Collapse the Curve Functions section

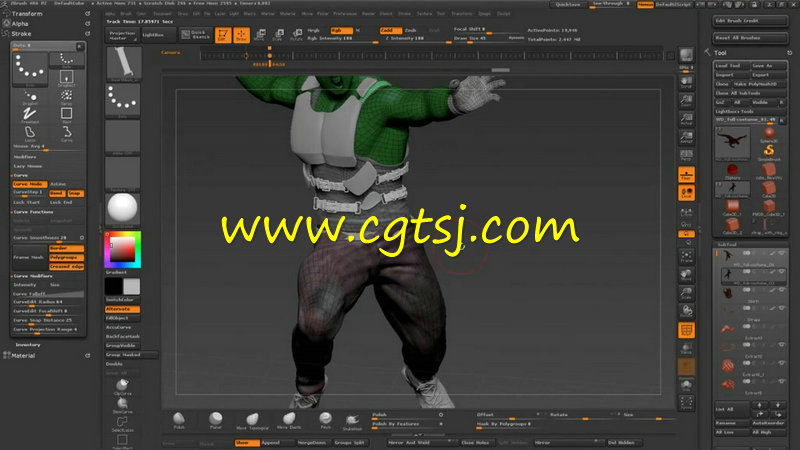point(33,212)
